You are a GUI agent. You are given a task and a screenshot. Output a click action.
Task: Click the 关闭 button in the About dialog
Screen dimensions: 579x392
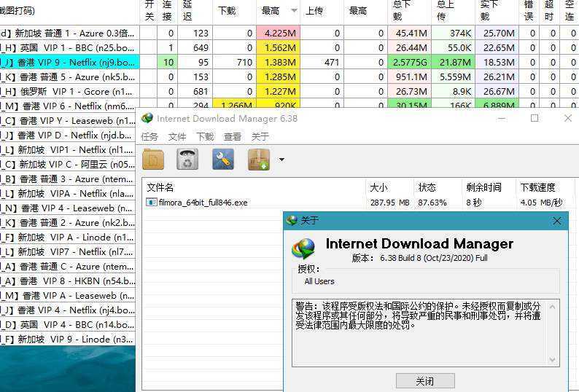click(x=425, y=381)
